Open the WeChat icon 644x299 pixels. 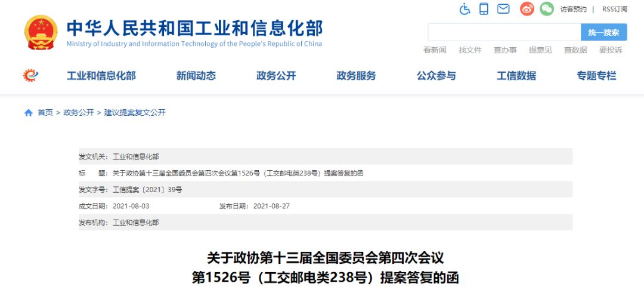[547, 8]
